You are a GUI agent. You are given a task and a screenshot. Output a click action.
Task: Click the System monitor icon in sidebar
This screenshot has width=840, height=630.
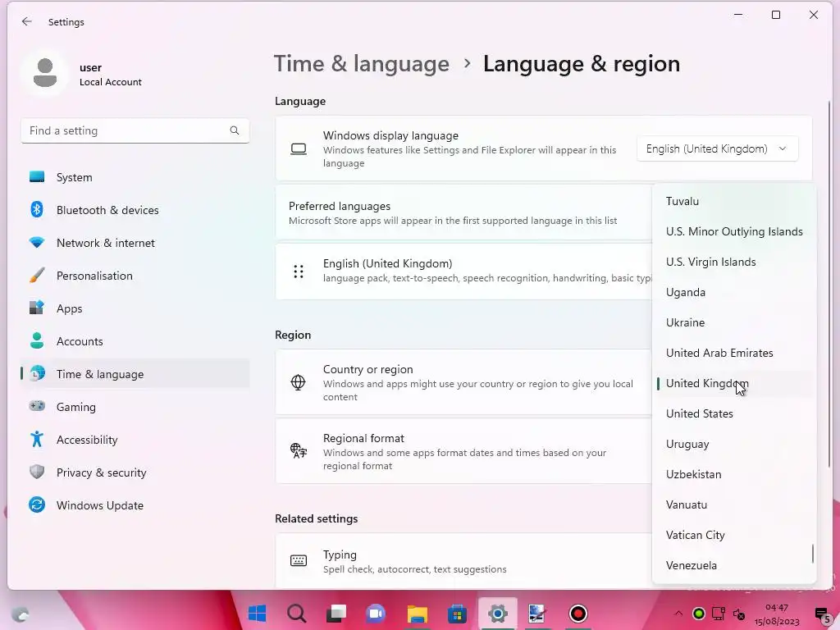[37, 177]
